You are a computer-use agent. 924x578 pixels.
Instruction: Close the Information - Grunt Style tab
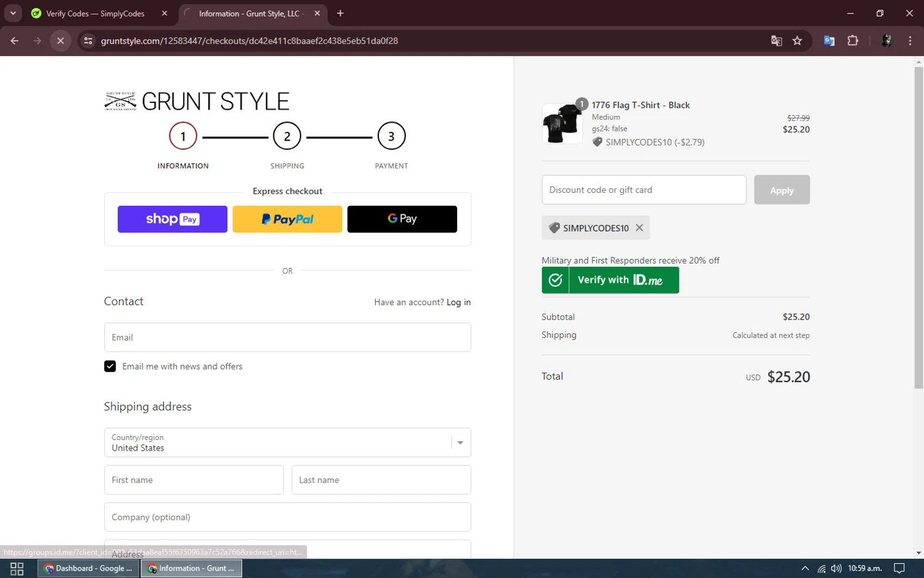(x=317, y=13)
